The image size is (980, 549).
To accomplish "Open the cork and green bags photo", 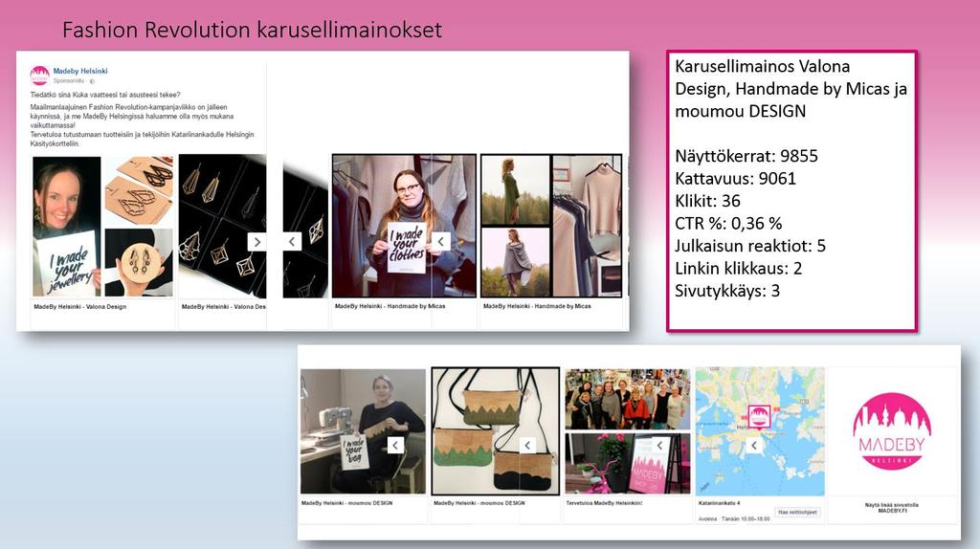I will 495,431.
